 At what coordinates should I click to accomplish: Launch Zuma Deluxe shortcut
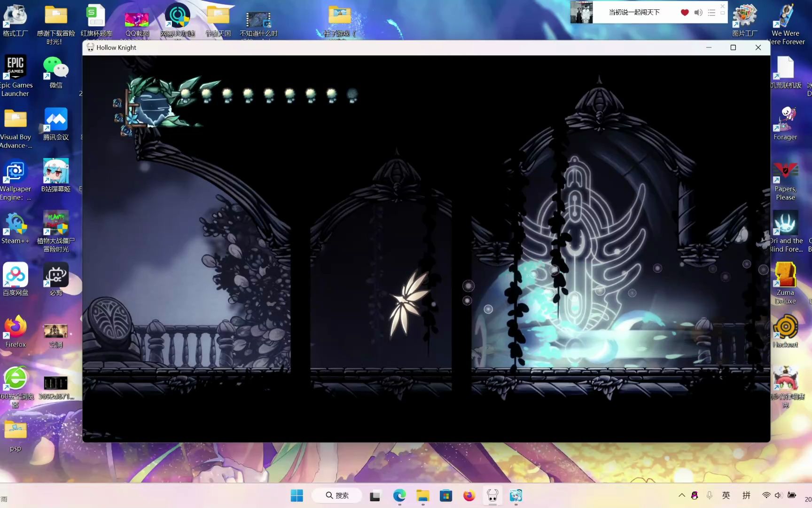click(785, 283)
